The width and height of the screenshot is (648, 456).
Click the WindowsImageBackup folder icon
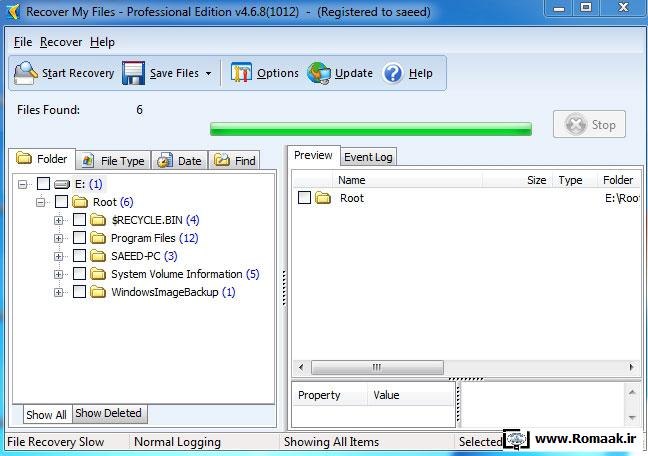coord(98,292)
